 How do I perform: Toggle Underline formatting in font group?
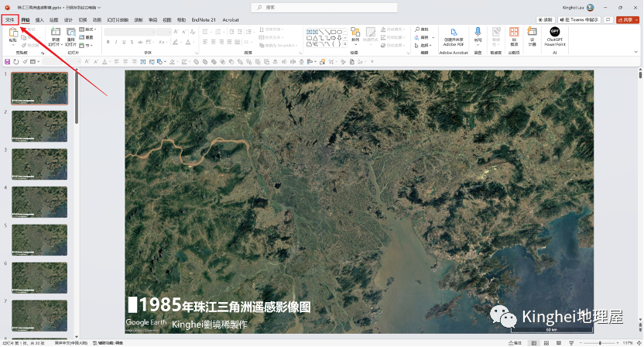point(125,42)
